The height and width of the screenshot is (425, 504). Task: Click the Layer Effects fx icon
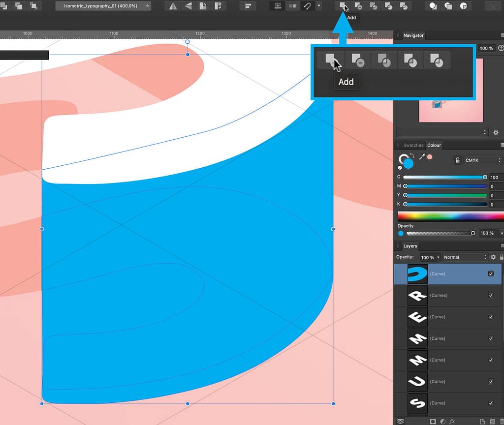[452, 422]
